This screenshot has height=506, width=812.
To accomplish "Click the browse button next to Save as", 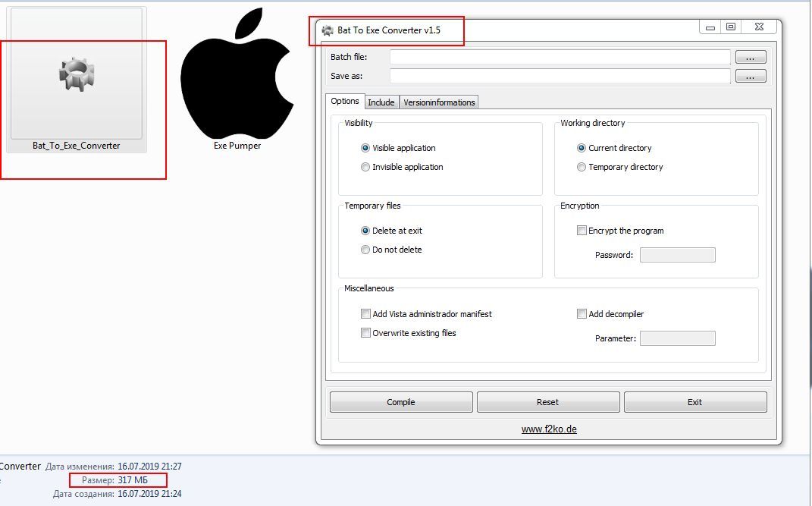I will coord(751,76).
